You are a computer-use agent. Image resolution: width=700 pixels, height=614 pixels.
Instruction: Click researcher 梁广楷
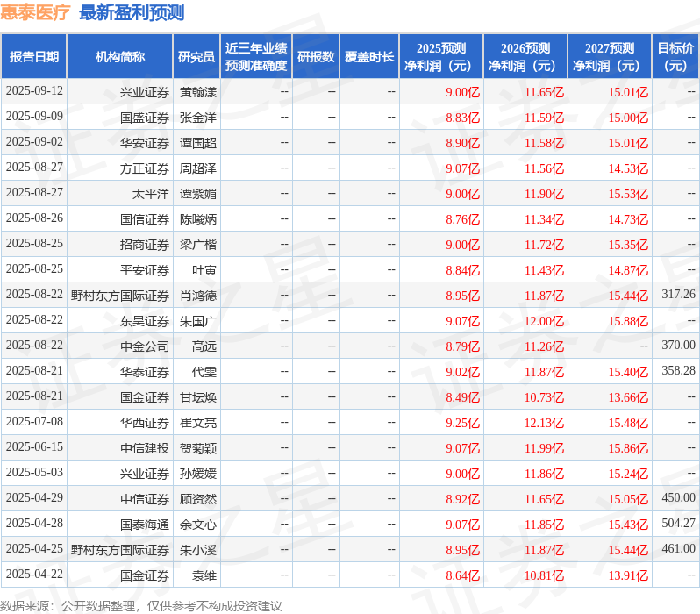pyautogui.click(x=198, y=245)
